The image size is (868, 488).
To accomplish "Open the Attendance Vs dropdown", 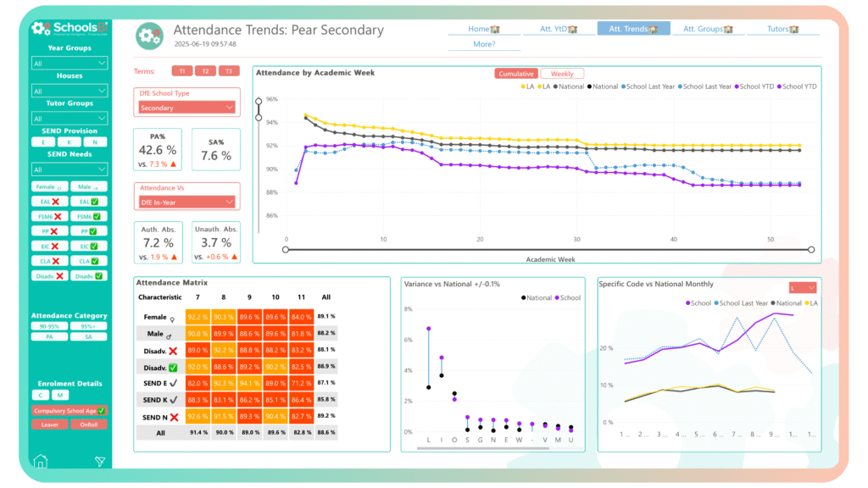I will tap(186, 202).
